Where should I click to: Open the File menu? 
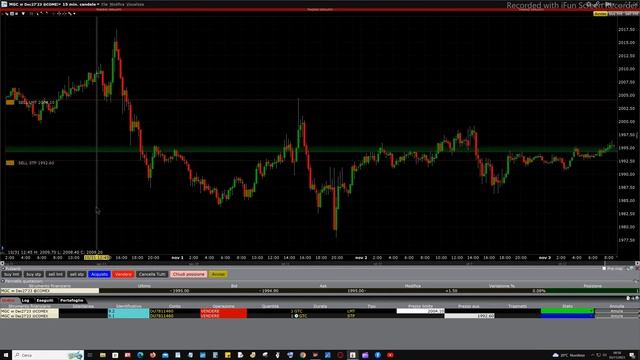[x=104, y=4]
